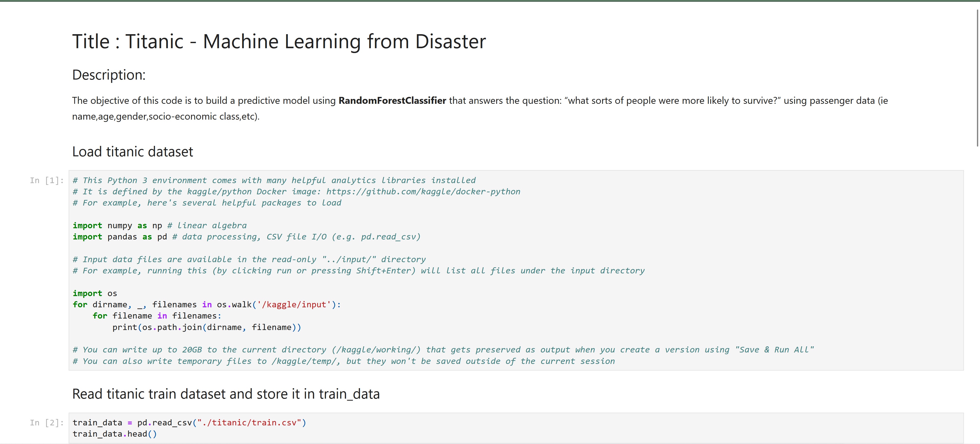This screenshot has height=444, width=980.
Task: Click the bold RandomForestClassifier text
Action: tap(392, 101)
